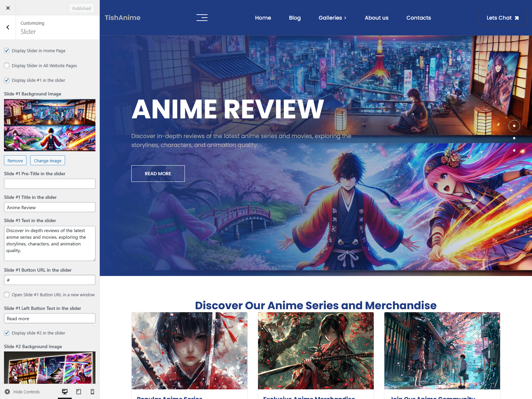Close the Customizer with the X icon
The width and height of the screenshot is (532, 399).
pos(8,8)
